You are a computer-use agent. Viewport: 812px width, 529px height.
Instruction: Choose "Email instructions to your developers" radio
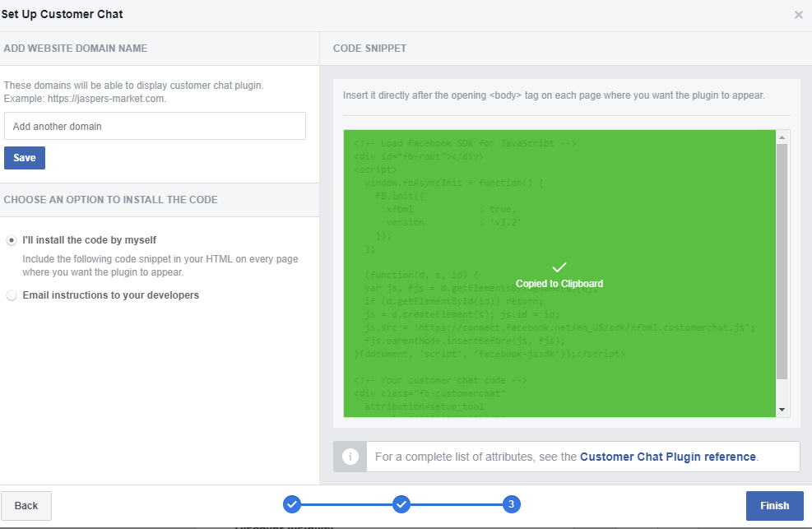[12, 295]
